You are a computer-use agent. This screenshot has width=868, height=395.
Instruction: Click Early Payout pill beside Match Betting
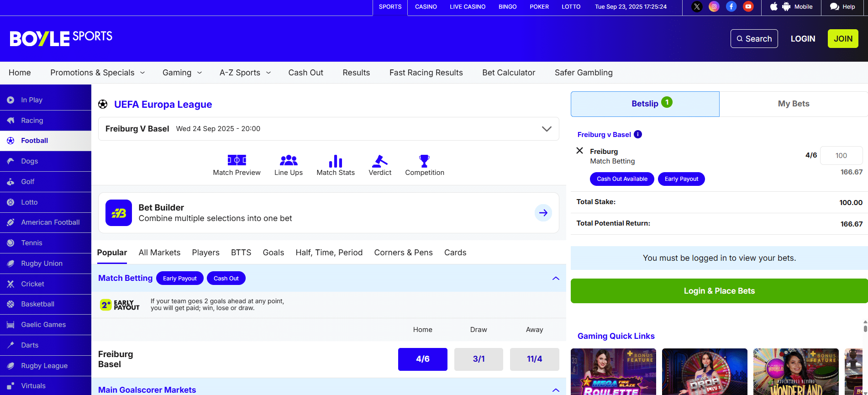180,278
